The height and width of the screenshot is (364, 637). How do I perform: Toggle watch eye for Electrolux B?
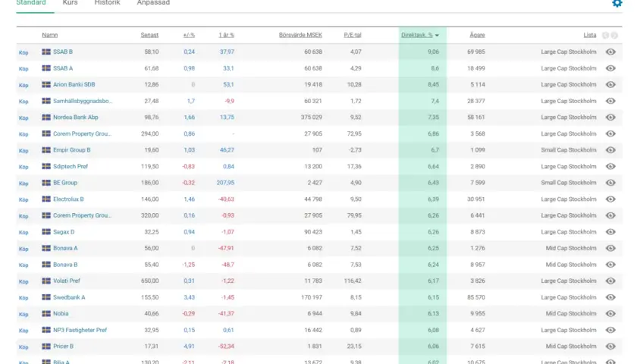[x=610, y=199]
